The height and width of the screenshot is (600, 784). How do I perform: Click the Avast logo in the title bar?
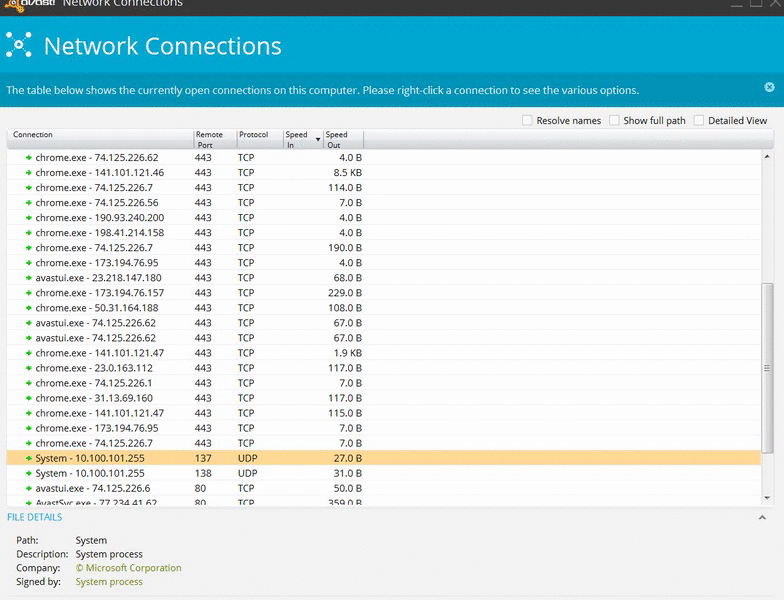coord(29,4)
